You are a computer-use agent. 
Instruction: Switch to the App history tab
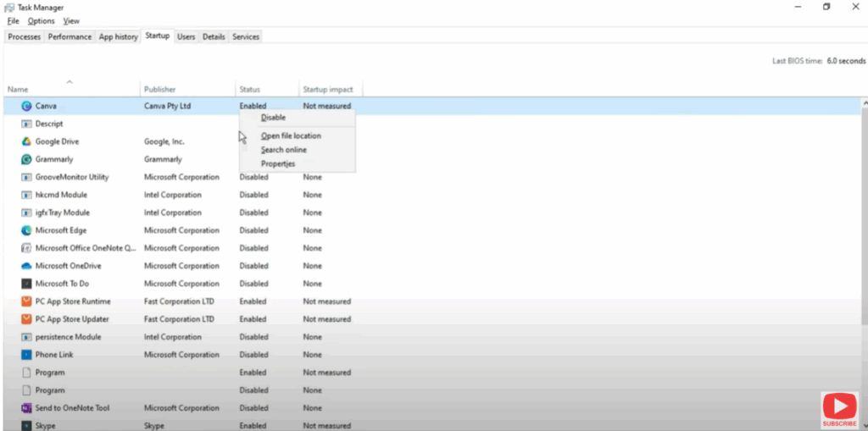pyautogui.click(x=118, y=36)
